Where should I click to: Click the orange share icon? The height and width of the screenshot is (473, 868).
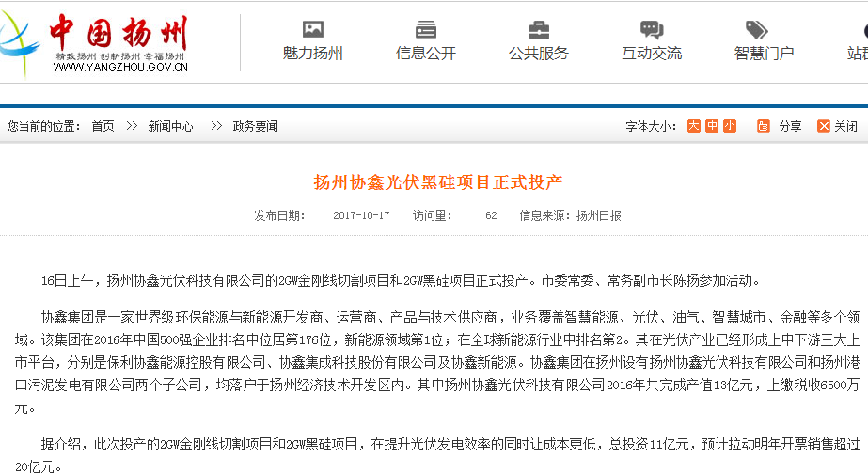click(763, 126)
